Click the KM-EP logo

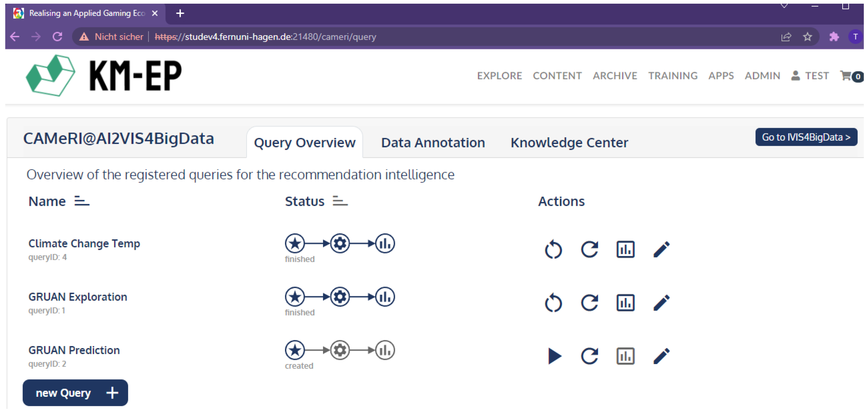point(104,76)
